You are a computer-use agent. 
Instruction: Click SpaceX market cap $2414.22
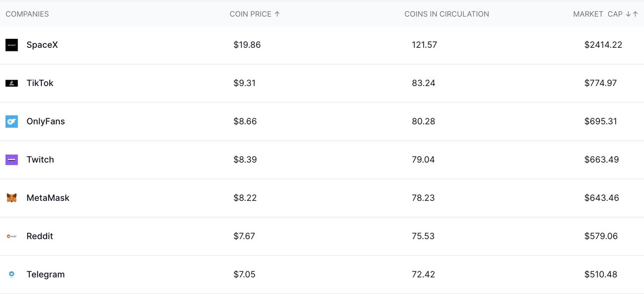[x=603, y=45]
